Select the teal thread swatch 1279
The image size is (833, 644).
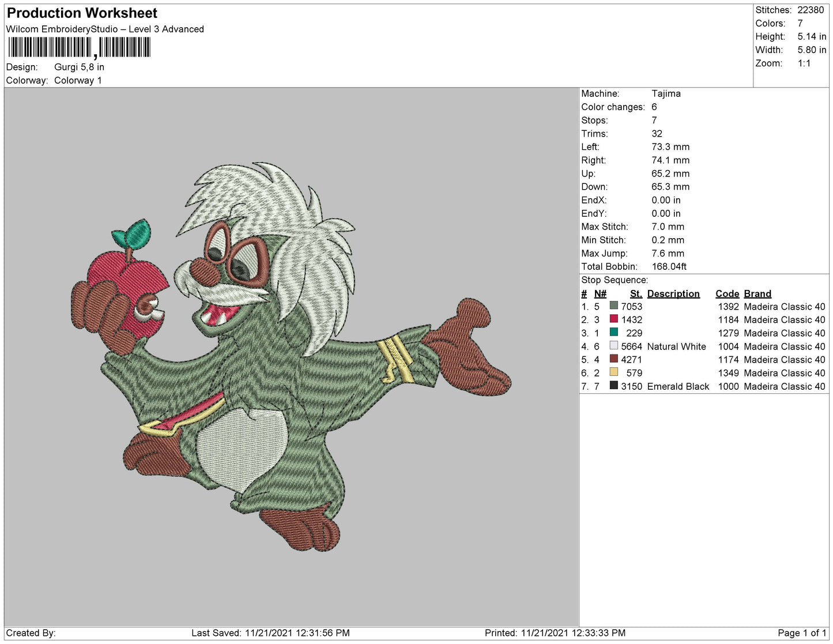click(613, 333)
